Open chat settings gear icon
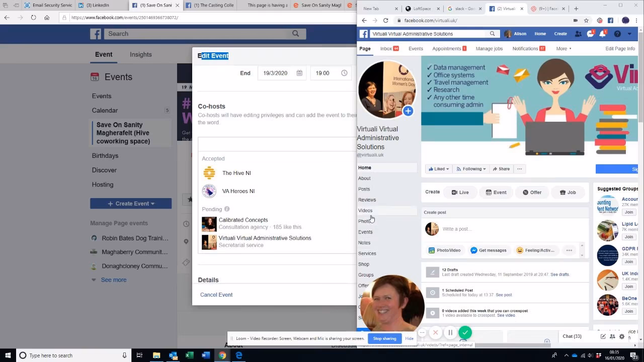This screenshot has height=362, width=644. tap(622, 336)
